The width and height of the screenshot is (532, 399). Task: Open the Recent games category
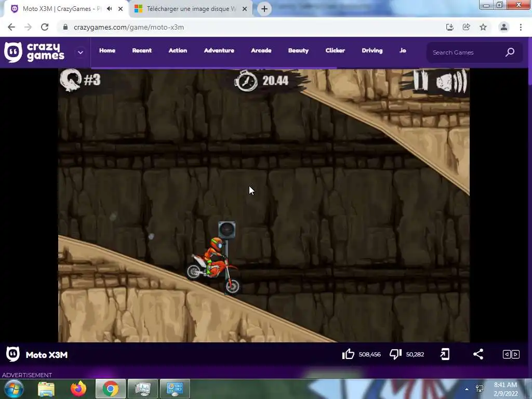[142, 50]
